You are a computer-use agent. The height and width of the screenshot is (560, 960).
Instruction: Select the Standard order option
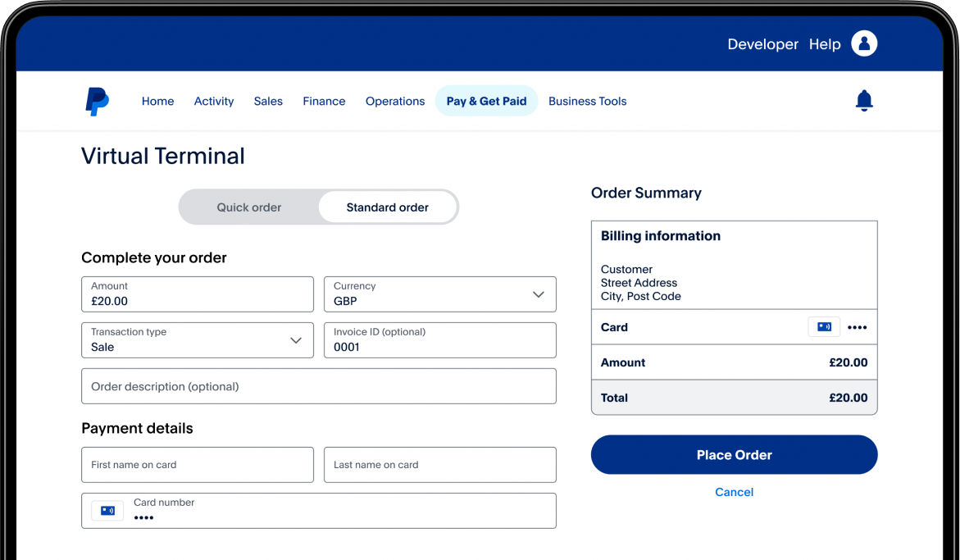click(x=387, y=207)
